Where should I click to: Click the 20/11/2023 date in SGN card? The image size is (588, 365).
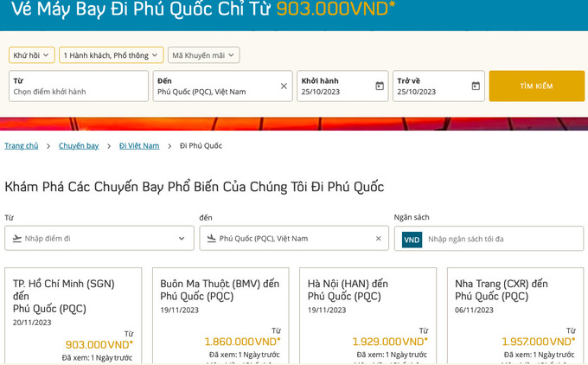tap(32, 323)
